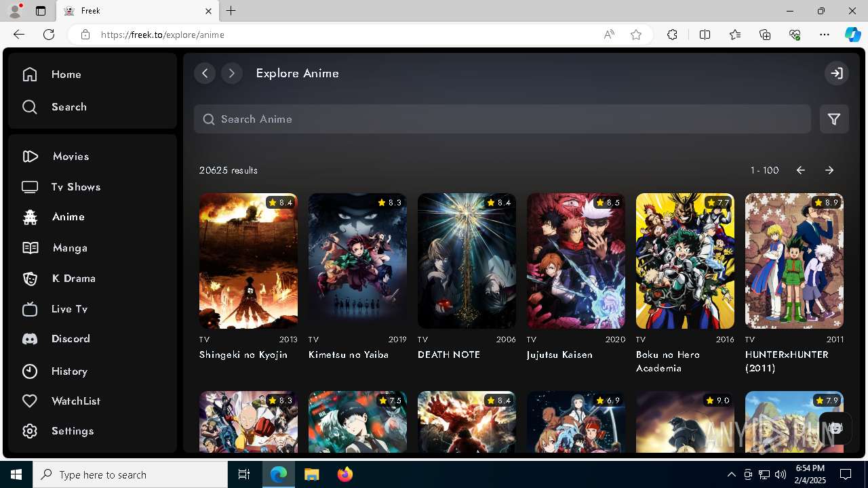Click the Live Tv icon
The height and width of the screenshot is (488, 868).
(x=30, y=309)
